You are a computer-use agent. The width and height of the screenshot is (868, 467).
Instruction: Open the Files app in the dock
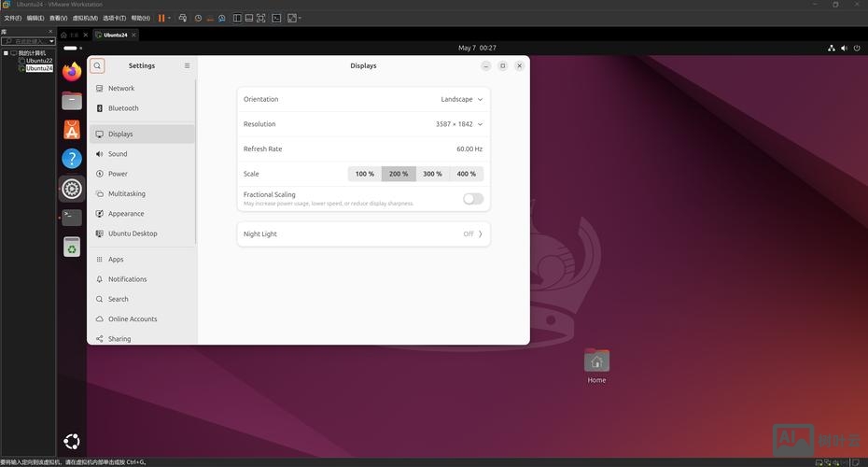[x=72, y=101]
